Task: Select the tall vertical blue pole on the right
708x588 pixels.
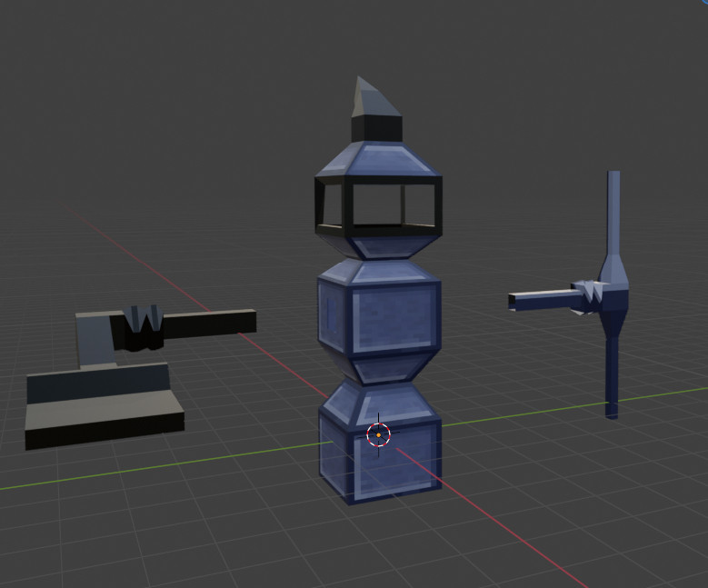Action: pyautogui.click(x=613, y=294)
